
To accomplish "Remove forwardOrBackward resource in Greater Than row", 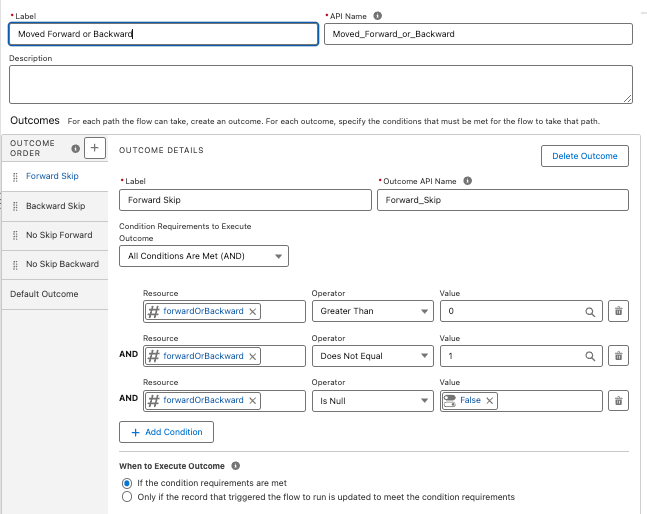I will 253,311.
